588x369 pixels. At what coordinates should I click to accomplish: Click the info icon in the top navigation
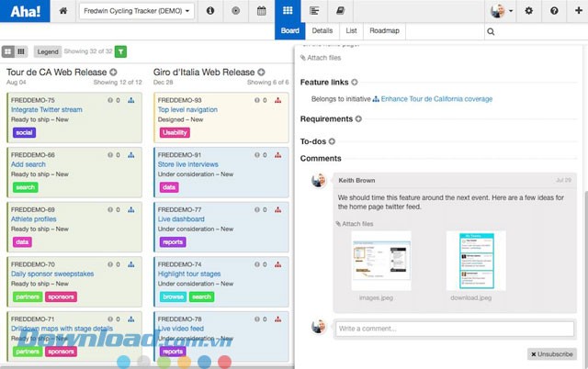pos(210,11)
